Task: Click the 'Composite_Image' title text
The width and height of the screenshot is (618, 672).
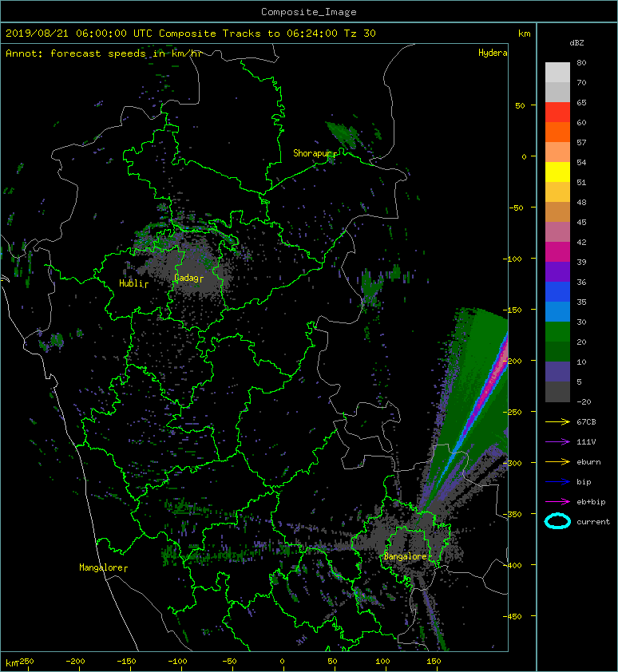Action: click(x=309, y=12)
